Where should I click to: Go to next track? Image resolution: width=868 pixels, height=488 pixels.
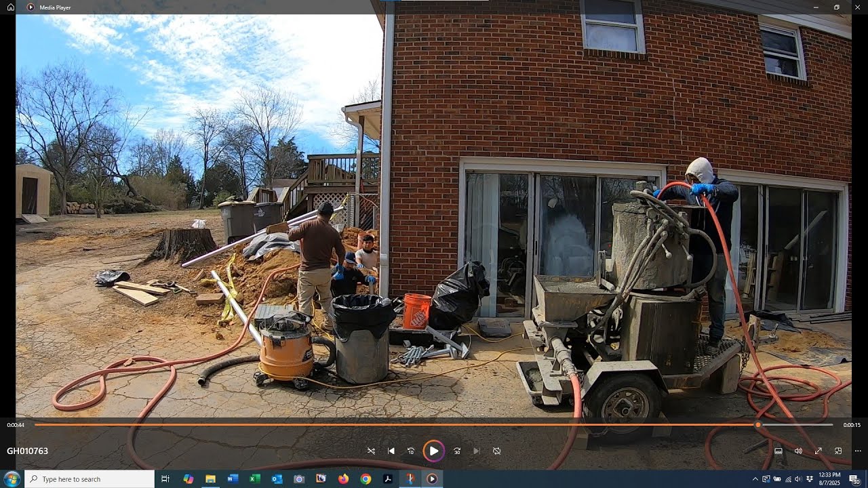[x=477, y=451]
